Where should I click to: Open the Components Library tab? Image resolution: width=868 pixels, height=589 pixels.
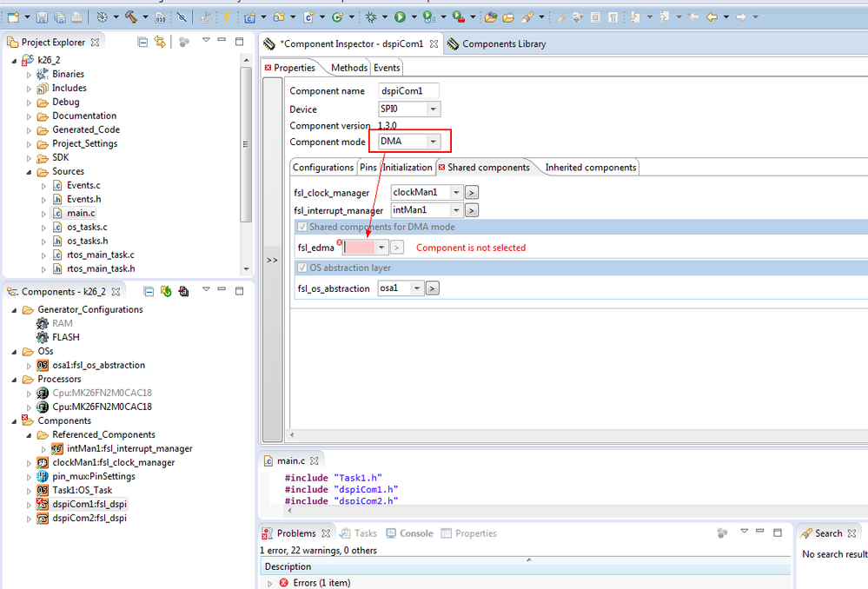497,43
